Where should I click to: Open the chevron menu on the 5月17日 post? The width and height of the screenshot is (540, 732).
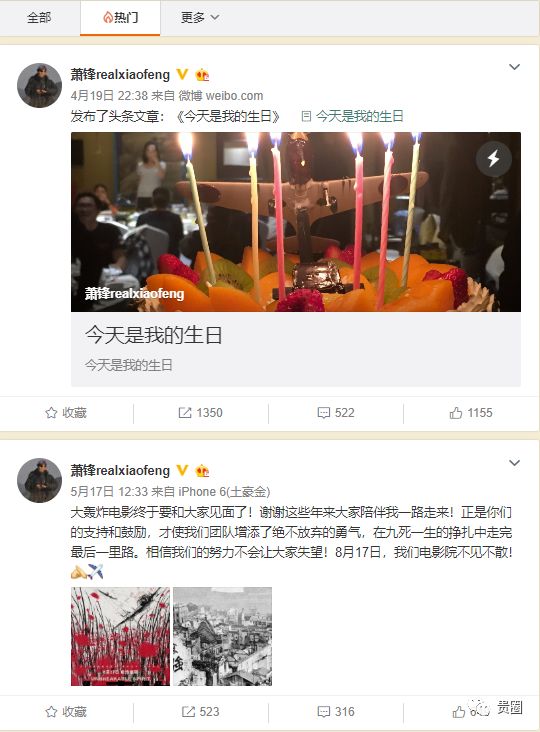(x=514, y=463)
